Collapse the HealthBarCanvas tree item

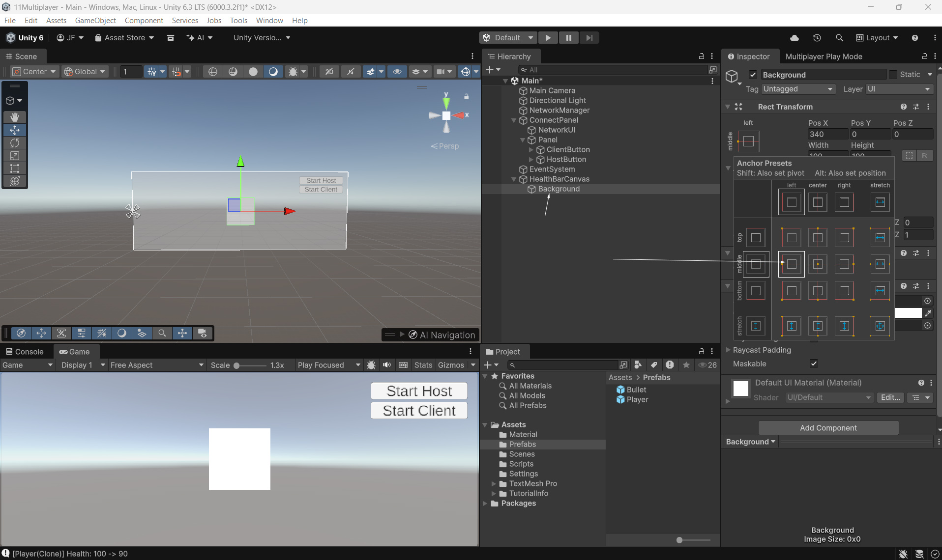point(514,179)
